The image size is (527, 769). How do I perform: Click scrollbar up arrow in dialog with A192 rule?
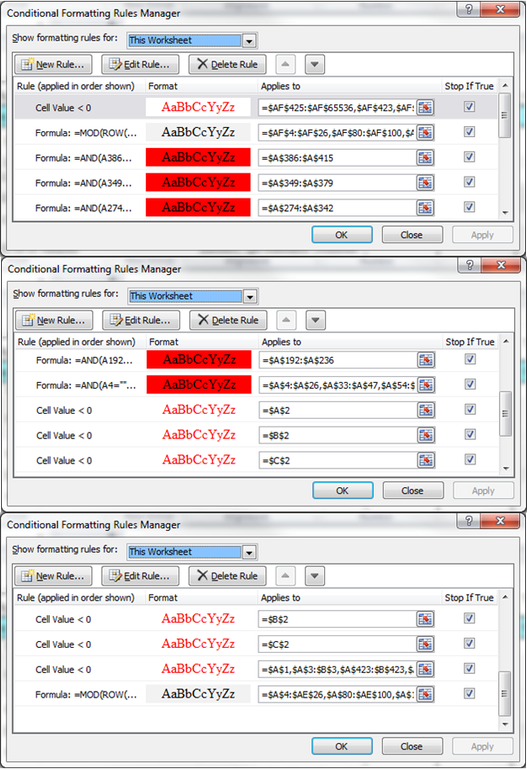pyautogui.click(x=506, y=341)
